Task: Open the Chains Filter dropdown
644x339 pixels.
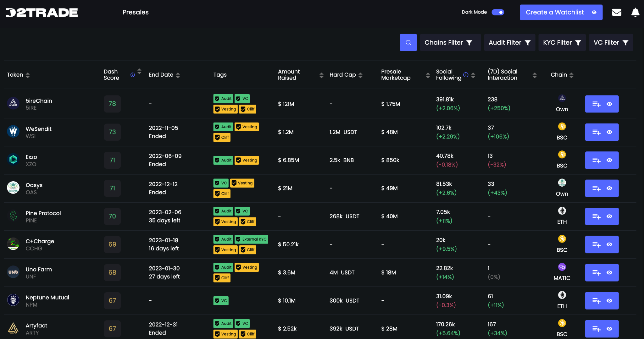Action: (450, 42)
